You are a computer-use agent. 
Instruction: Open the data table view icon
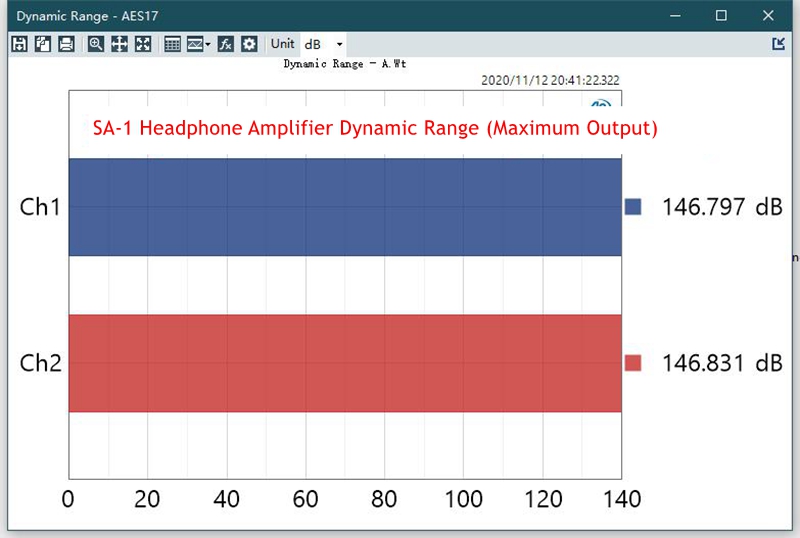(x=172, y=44)
